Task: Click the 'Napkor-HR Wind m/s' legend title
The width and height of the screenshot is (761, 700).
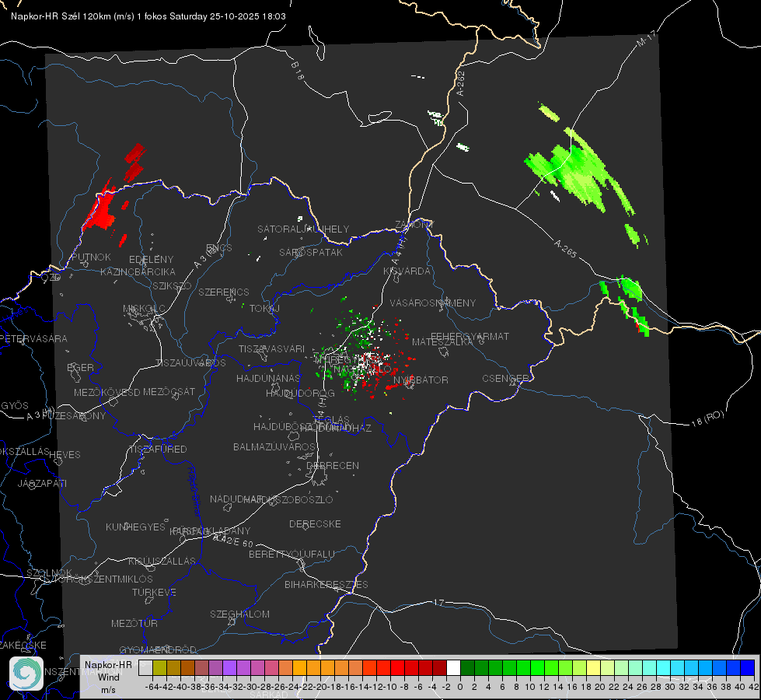Action: click(x=108, y=677)
